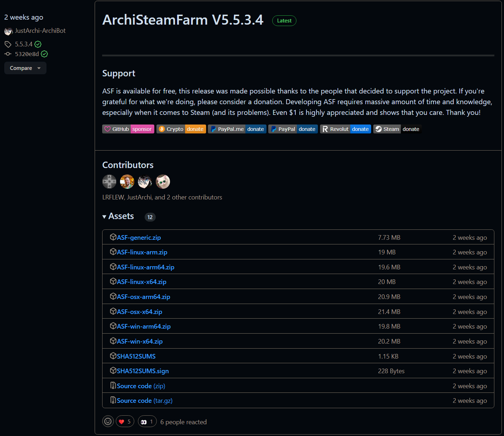Click the 20.2 MB size of ASF-win-x64.zip
The height and width of the screenshot is (436, 504).
click(x=389, y=341)
